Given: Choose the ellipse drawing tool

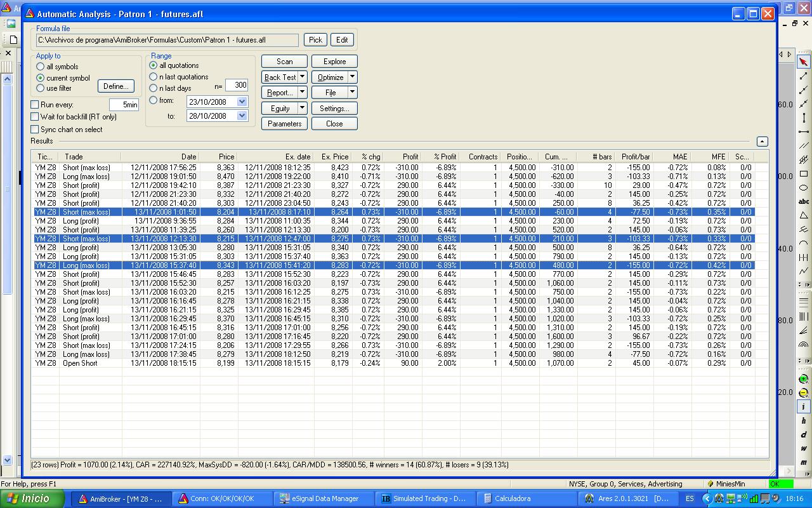Looking at the screenshot, I should tap(803, 188).
